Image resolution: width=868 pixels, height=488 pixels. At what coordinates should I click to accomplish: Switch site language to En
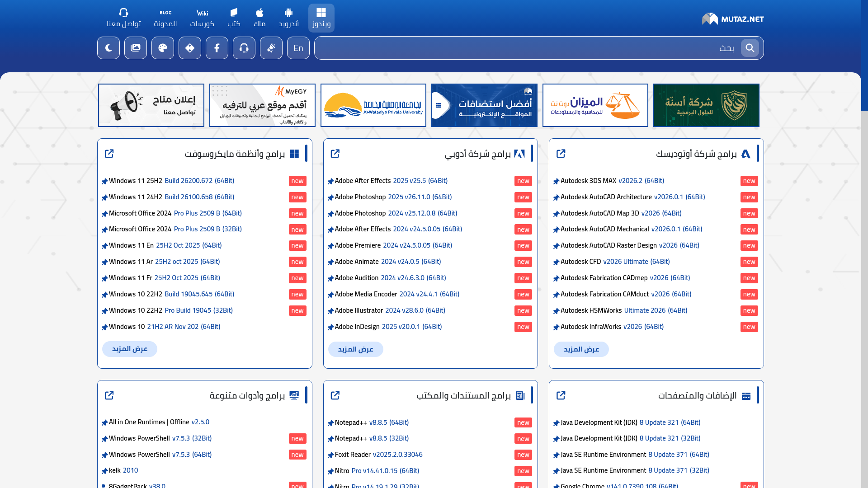pos(298,48)
